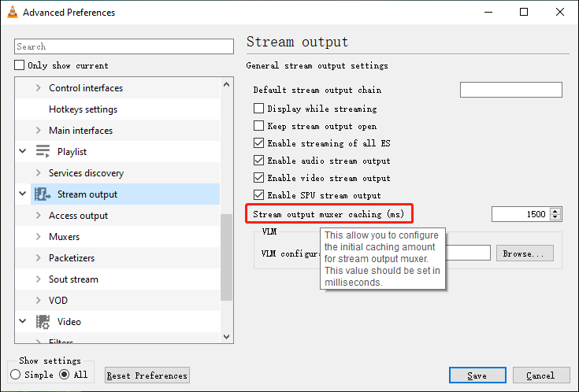
Task: Minimize the Advanced Preferences window
Action: pyautogui.click(x=488, y=12)
